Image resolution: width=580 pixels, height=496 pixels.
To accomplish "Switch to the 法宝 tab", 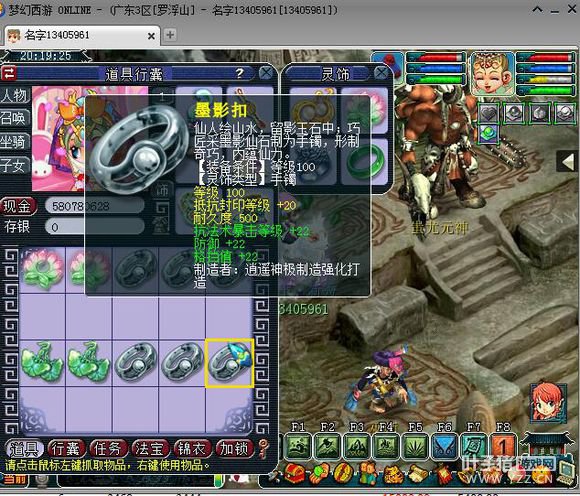I will pos(149,448).
